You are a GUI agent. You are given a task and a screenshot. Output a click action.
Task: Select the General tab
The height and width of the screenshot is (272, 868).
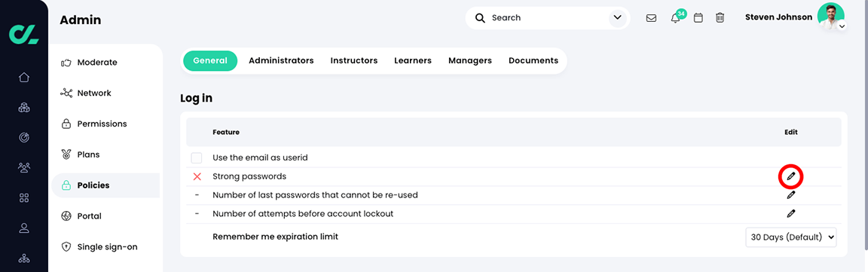(x=210, y=61)
